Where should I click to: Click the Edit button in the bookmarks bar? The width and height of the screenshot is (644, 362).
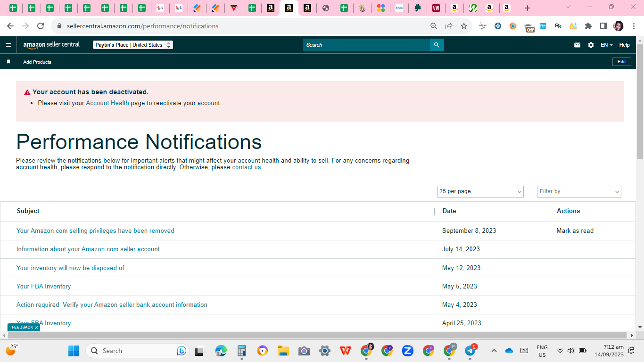[621, 62]
